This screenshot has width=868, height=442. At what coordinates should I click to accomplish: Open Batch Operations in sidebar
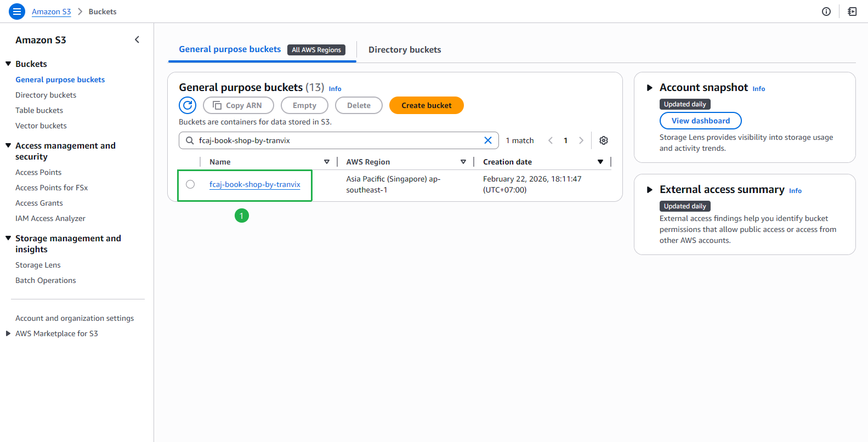click(46, 280)
